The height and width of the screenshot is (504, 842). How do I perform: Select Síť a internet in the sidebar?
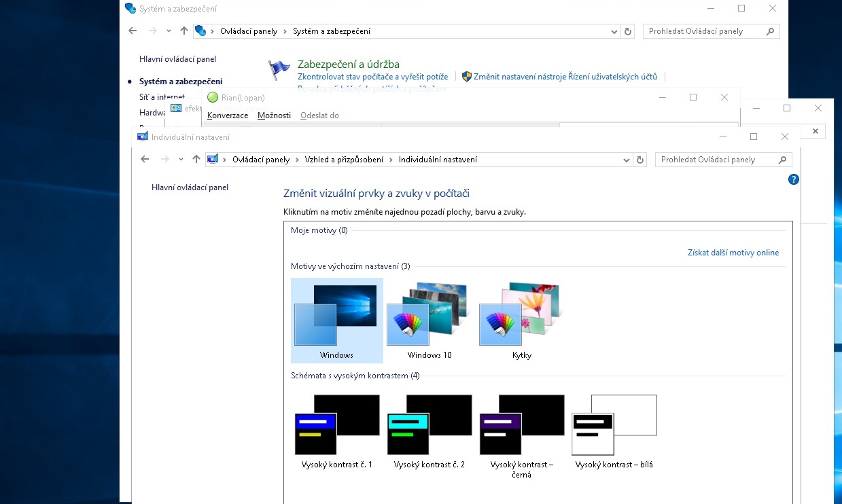point(162,97)
